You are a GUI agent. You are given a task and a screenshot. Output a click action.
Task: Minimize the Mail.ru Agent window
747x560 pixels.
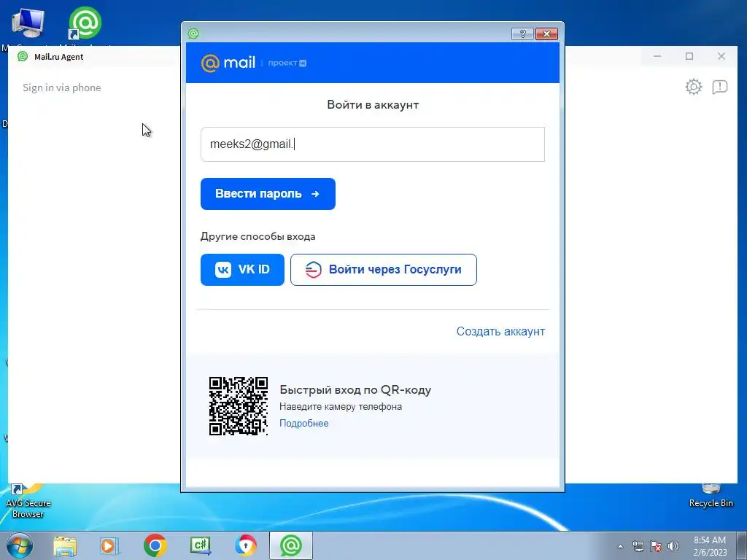pyautogui.click(x=657, y=56)
